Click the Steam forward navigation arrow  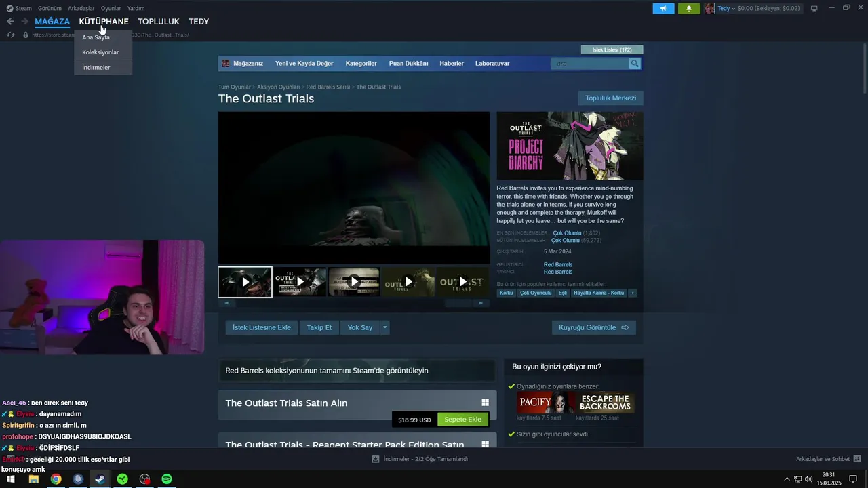click(24, 22)
